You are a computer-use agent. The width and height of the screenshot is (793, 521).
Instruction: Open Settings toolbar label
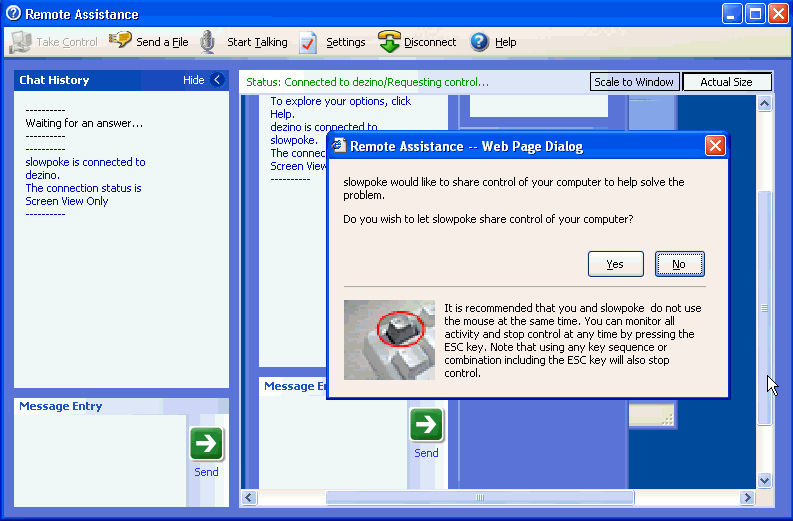pos(345,42)
